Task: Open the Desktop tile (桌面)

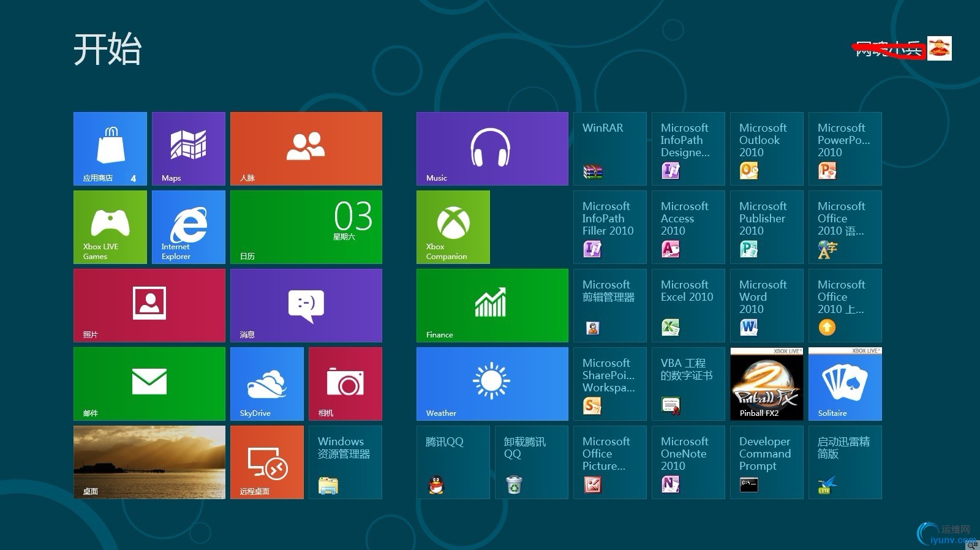Action: [x=149, y=462]
